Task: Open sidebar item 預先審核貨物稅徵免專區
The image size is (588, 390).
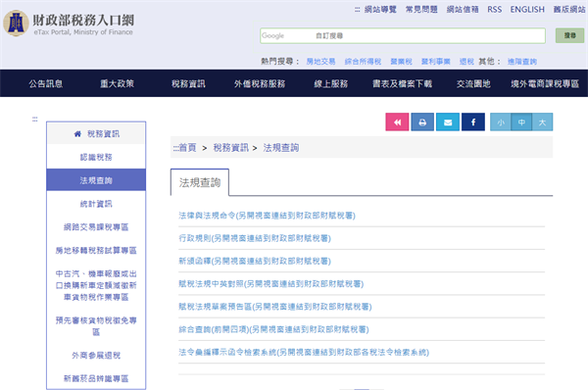Action: point(96,326)
